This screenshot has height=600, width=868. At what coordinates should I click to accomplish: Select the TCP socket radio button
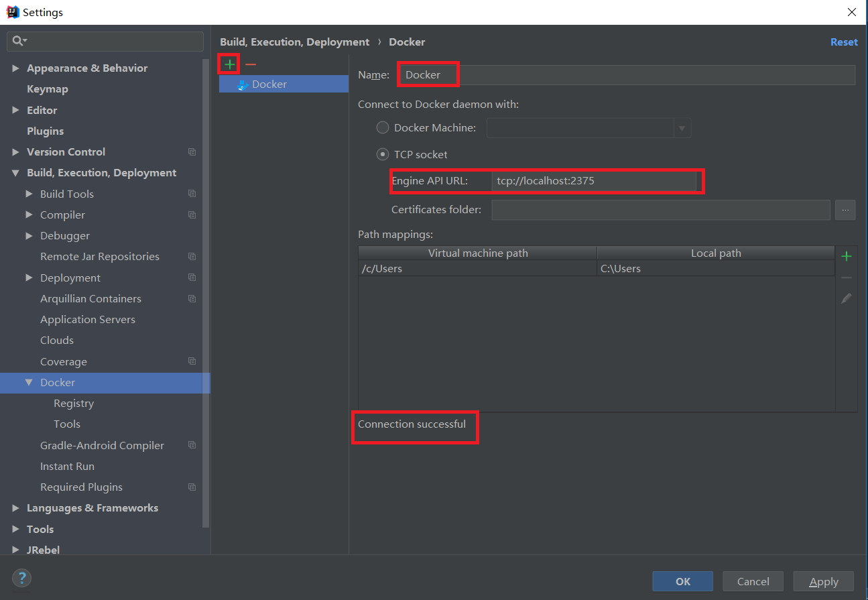pyautogui.click(x=383, y=154)
